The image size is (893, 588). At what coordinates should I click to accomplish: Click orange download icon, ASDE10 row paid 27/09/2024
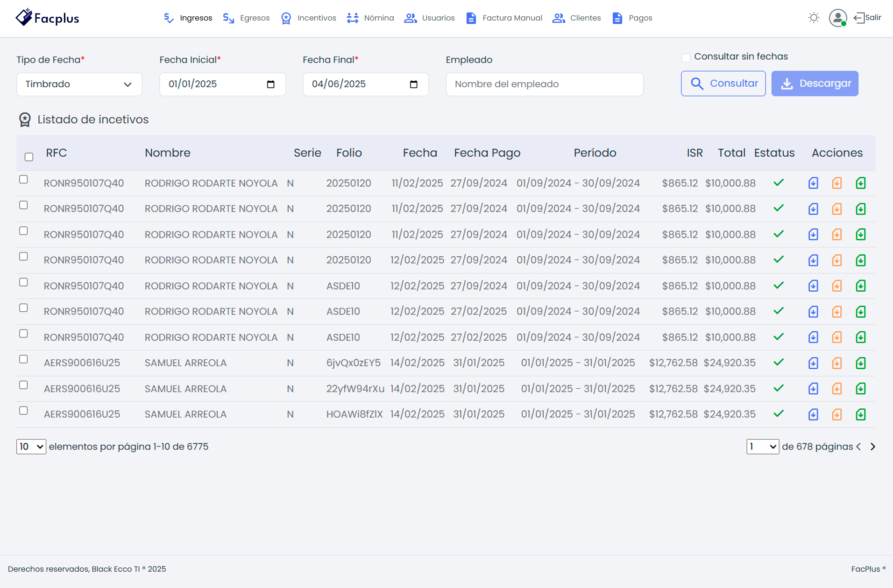[836, 286]
